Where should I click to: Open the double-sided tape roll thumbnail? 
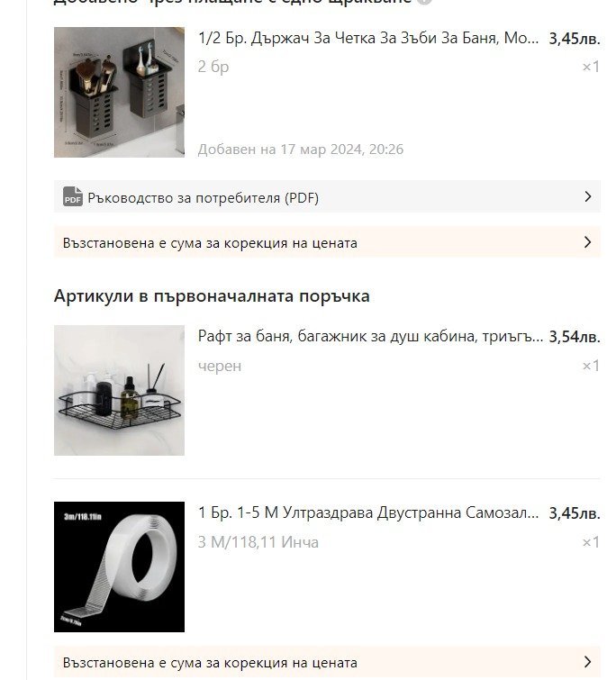pyautogui.click(x=119, y=567)
